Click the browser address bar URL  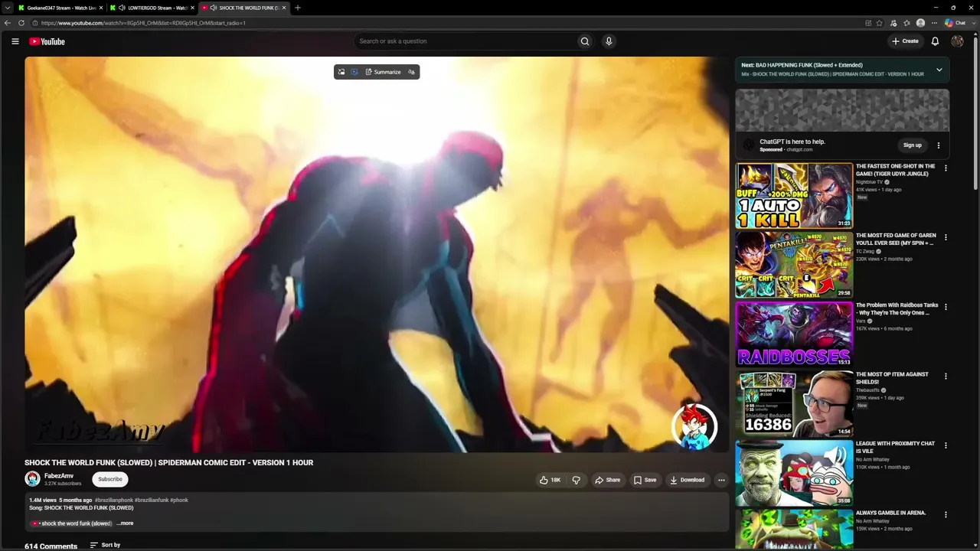143,23
